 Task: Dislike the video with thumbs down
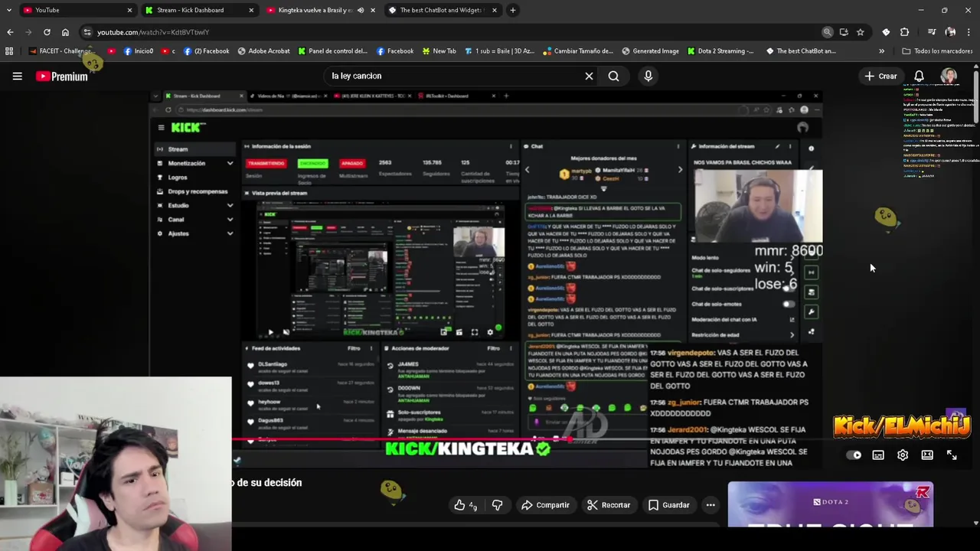tap(498, 505)
